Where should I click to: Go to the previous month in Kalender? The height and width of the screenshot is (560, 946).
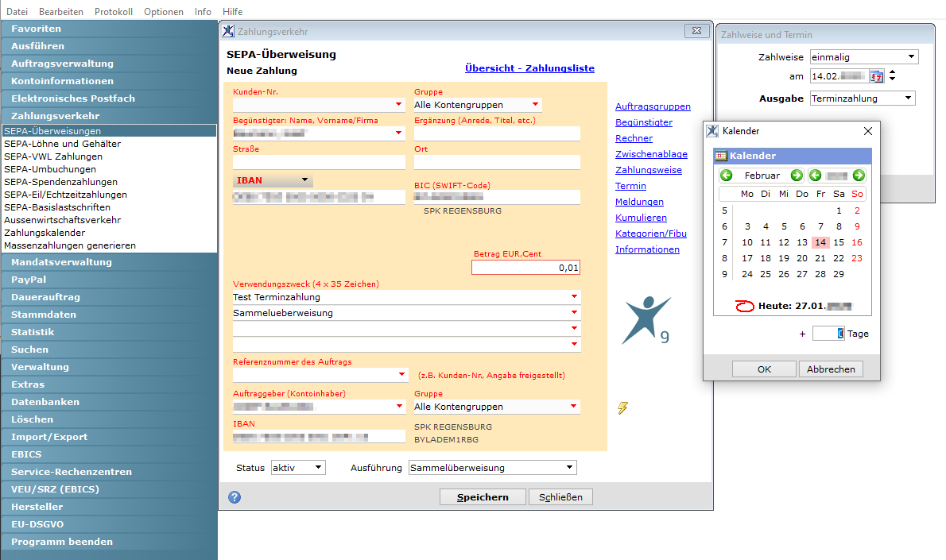(727, 176)
